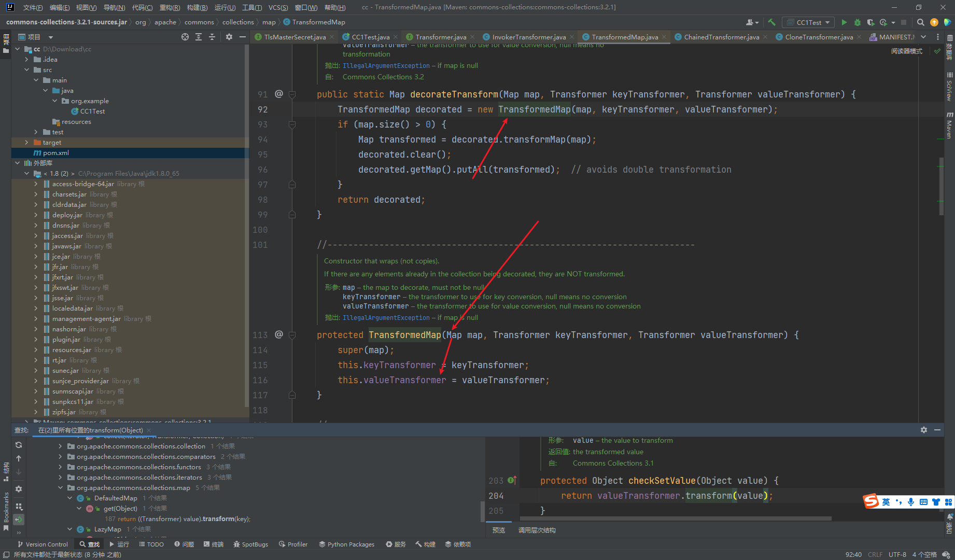Viewport: 955px width, 560px height.
Task: Expand all nodes in Project panel
Action: coord(199,37)
